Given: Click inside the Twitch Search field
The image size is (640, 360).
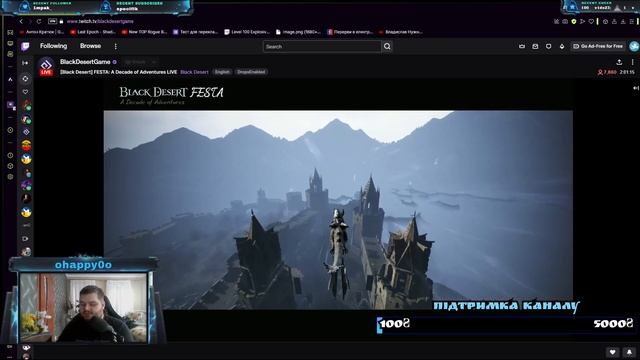Looking at the screenshot, I should tap(322, 47).
